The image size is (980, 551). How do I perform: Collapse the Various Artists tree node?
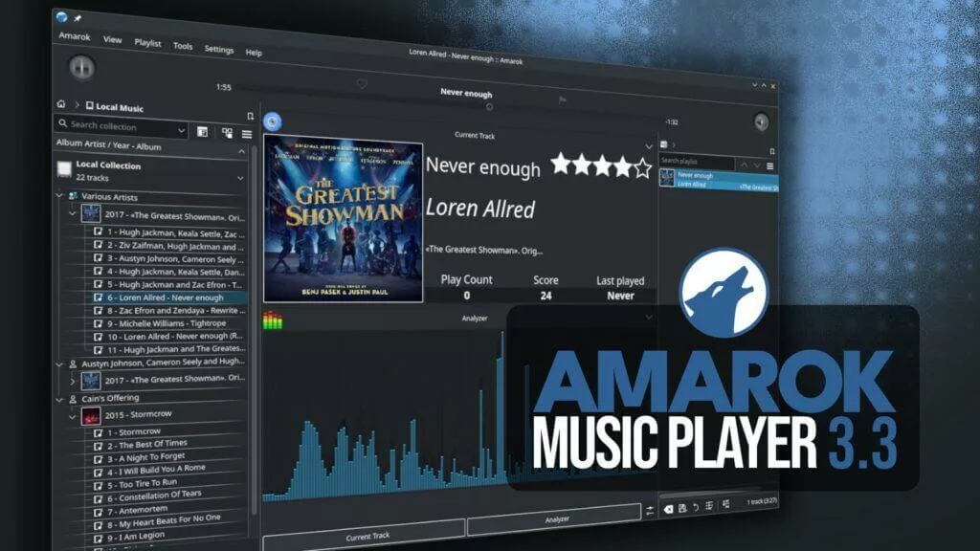tap(60, 195)
